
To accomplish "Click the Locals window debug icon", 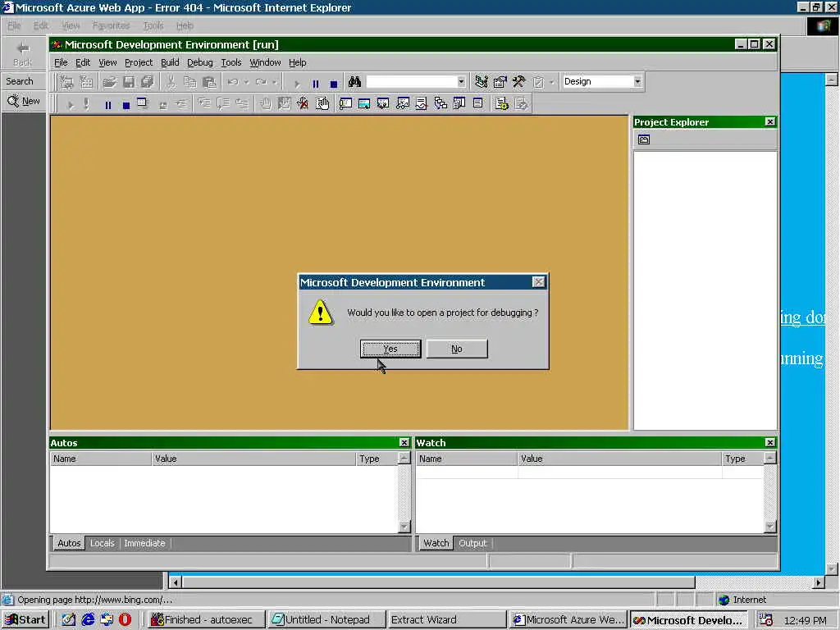I will tap(383, 103).
